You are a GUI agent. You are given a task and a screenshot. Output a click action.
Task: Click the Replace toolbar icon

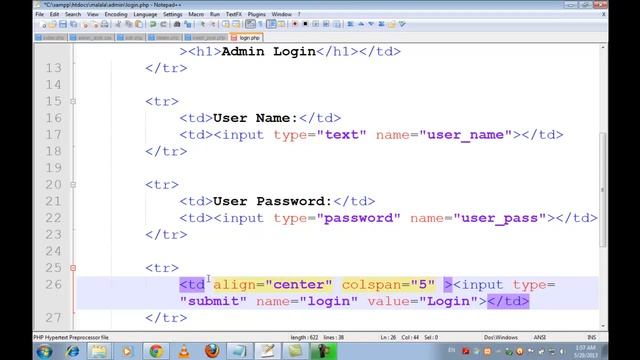[188, 24]
